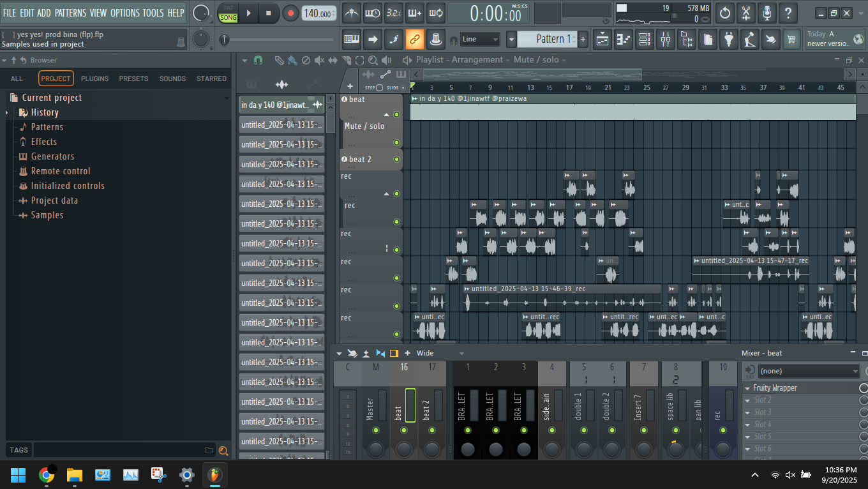Toggle the playlist snap magnet icon

pos(258,60)
